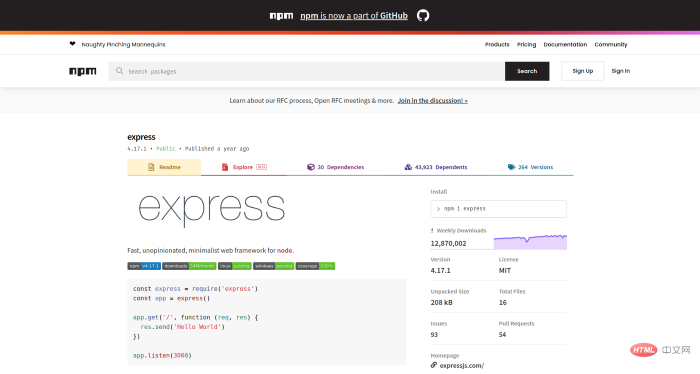The image size is (700, 374).
Task: Click the Readme tab document icon
Action: click(151, 167)
